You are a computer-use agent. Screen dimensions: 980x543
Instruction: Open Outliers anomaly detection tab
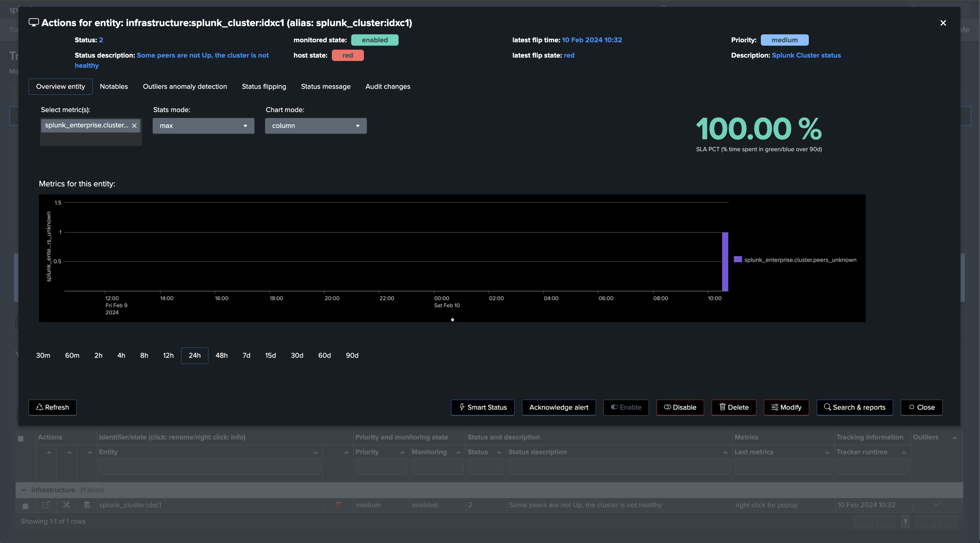point(185,87)
